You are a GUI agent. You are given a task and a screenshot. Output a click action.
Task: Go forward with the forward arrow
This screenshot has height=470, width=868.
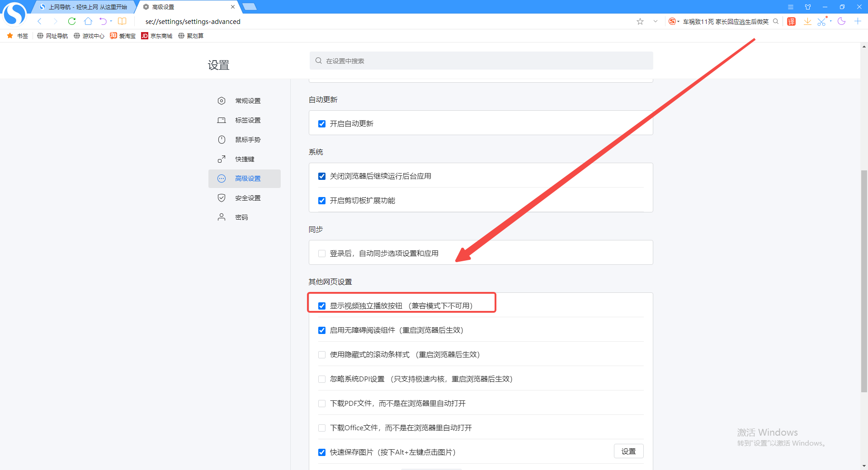tap(55, 21)
